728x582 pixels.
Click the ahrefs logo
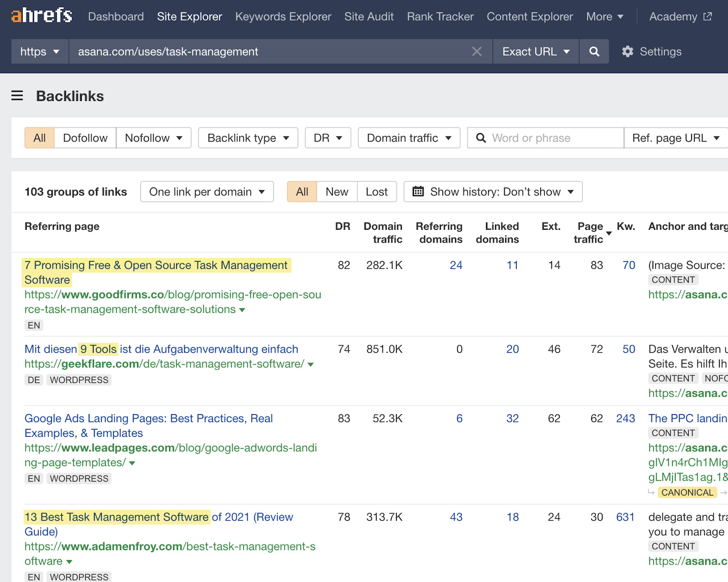[41, 16]
